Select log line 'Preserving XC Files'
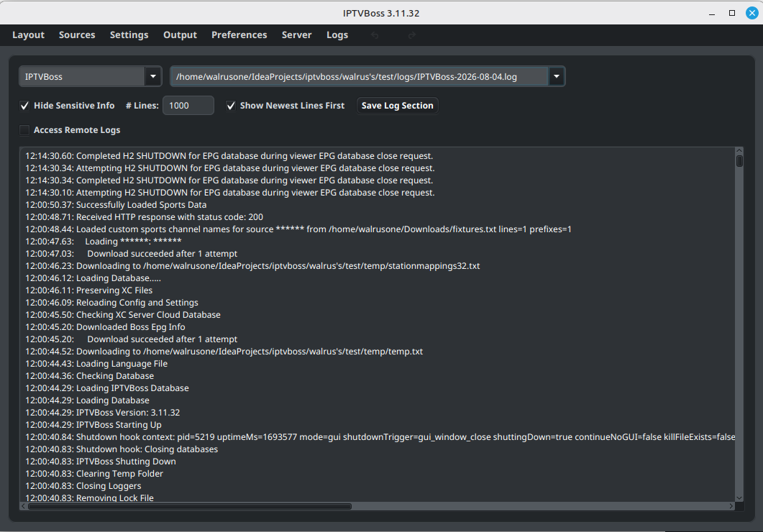Viewport: 763px width, 532px height. [89, 290]
